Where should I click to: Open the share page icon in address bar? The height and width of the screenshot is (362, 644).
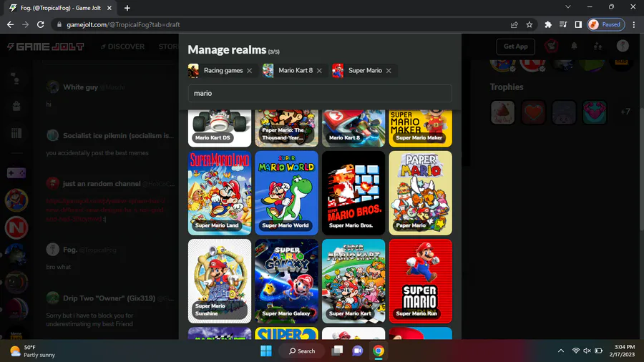point(514,24)
